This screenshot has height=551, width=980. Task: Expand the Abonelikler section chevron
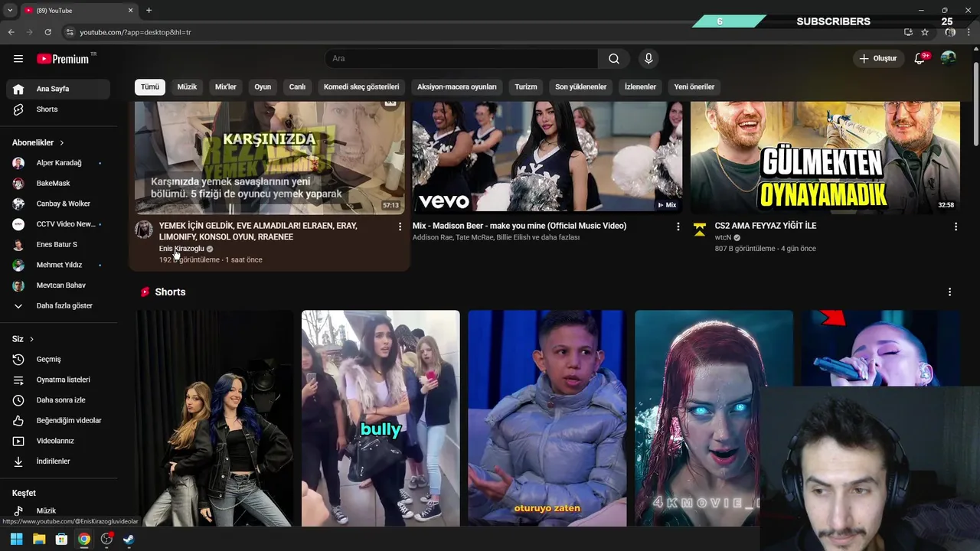[x=62, y=143]
